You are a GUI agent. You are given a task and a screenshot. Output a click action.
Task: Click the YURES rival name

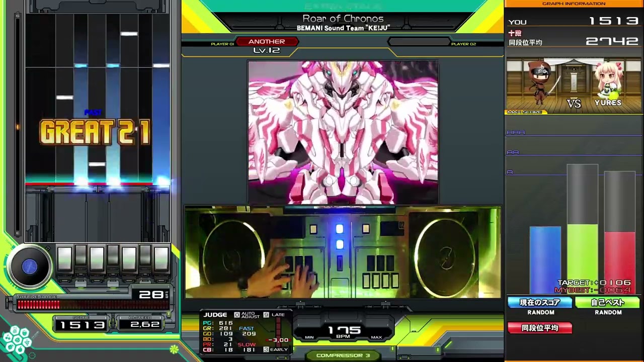tap(608, 103)
